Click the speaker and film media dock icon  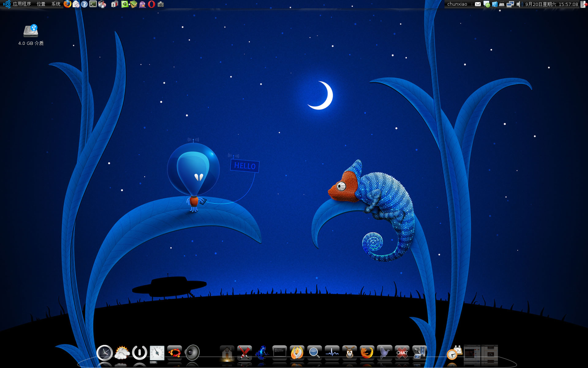point(419,353)
